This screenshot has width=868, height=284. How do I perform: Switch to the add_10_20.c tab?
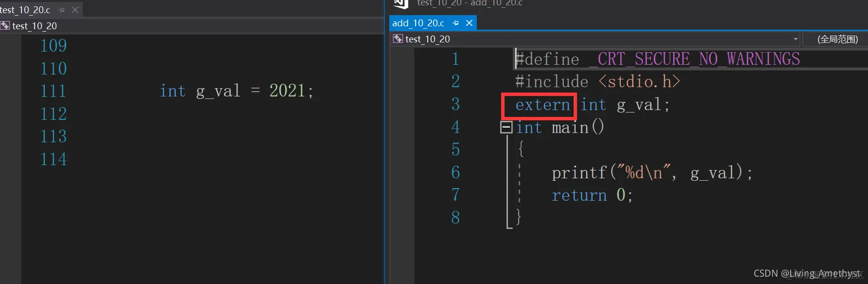[418, 23]
